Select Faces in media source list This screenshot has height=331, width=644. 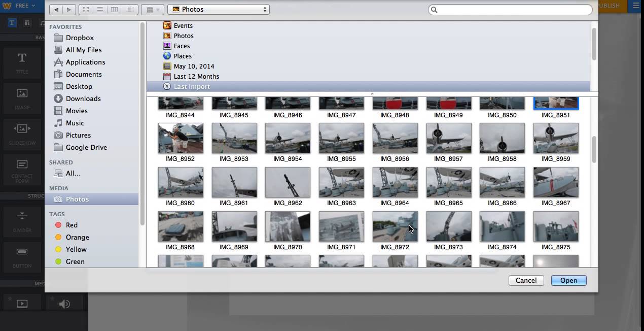coord(182,46)
